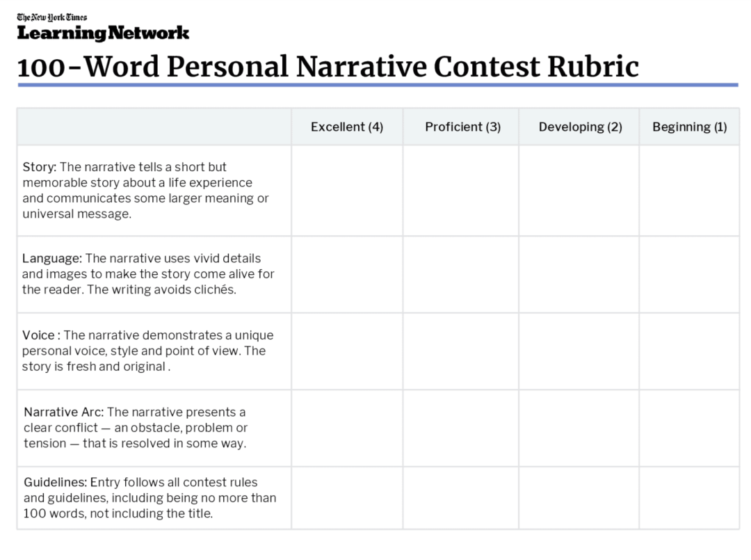Click the Voice criterion description
This screenshot has width=751, height=560.
pos(147,351)
